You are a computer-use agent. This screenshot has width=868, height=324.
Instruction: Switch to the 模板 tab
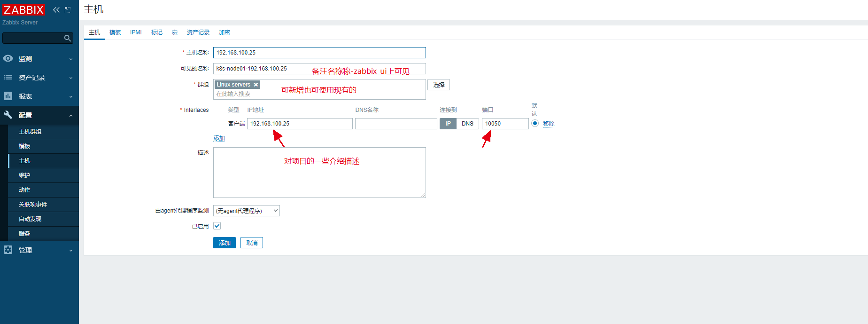[x=115, y=32]
